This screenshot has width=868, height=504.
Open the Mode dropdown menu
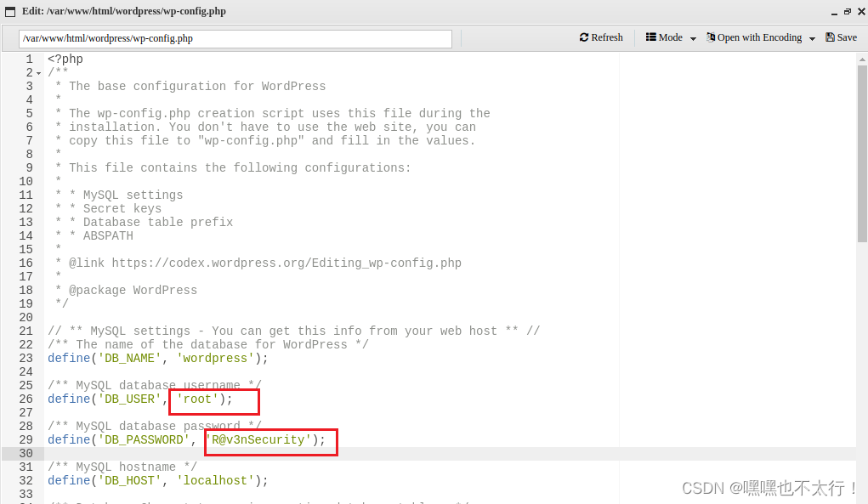pos(671,37)
